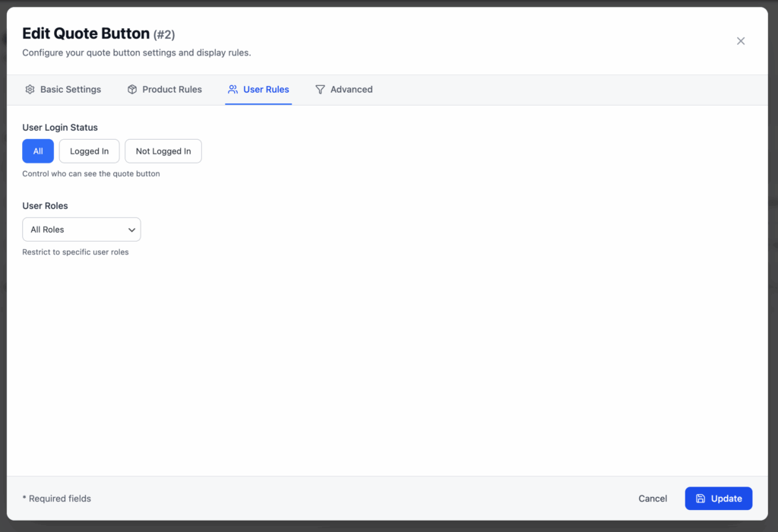The height and width of the screenshot is (532, 778).
Task: Click the save disk icon on Update
Action: pos(701,499)
